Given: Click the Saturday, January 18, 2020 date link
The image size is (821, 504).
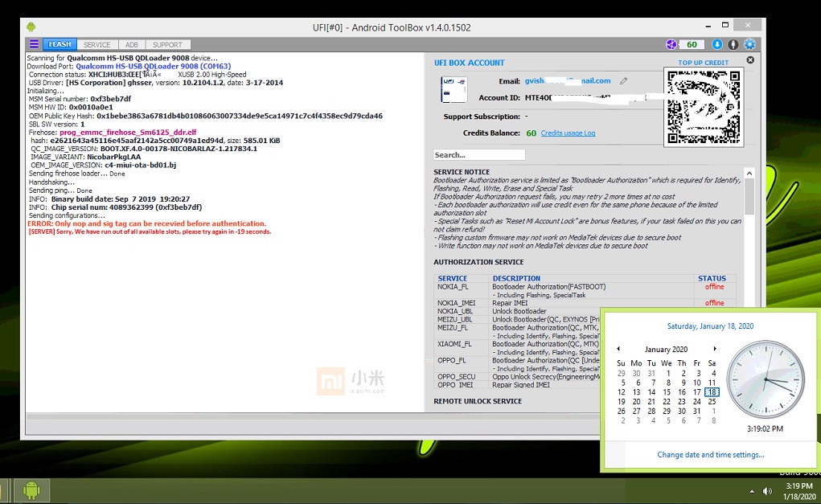Looking at the screenshot, I should [710, 326].
